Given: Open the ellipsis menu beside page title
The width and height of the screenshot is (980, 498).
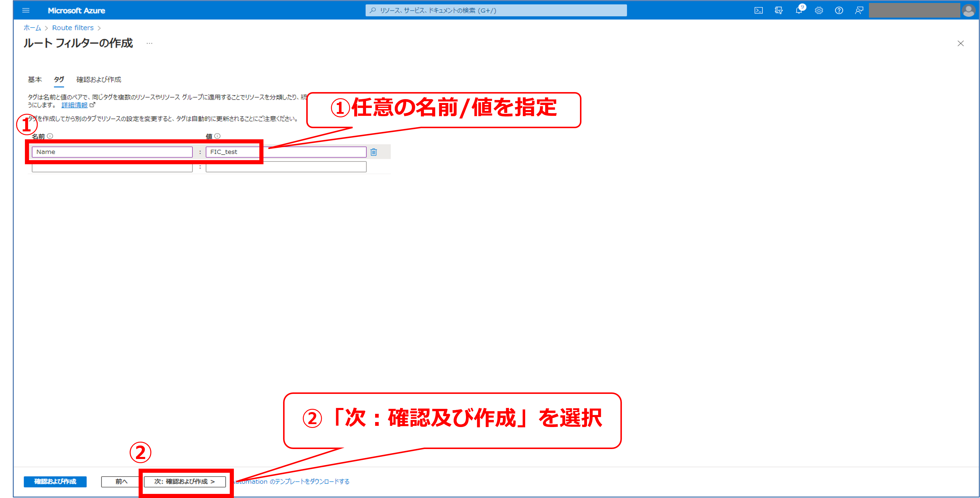Looking at the screenshot, I should [149, 43].
